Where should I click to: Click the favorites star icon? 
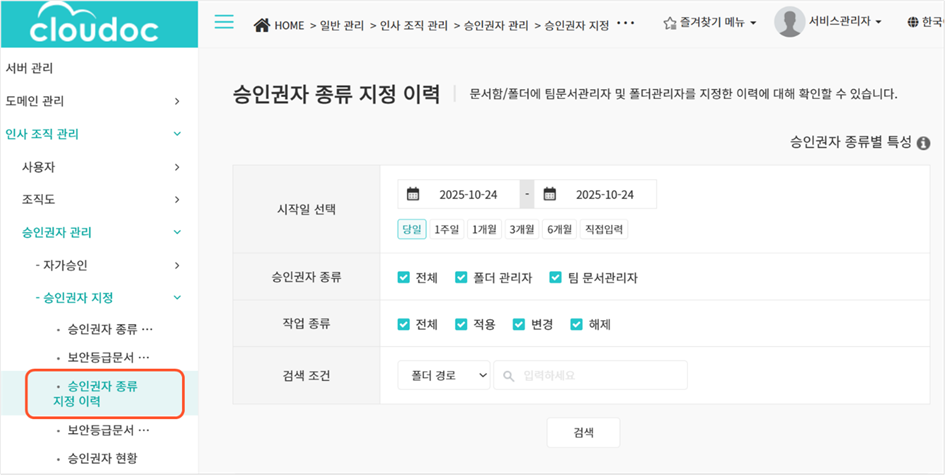click(670, 23)
